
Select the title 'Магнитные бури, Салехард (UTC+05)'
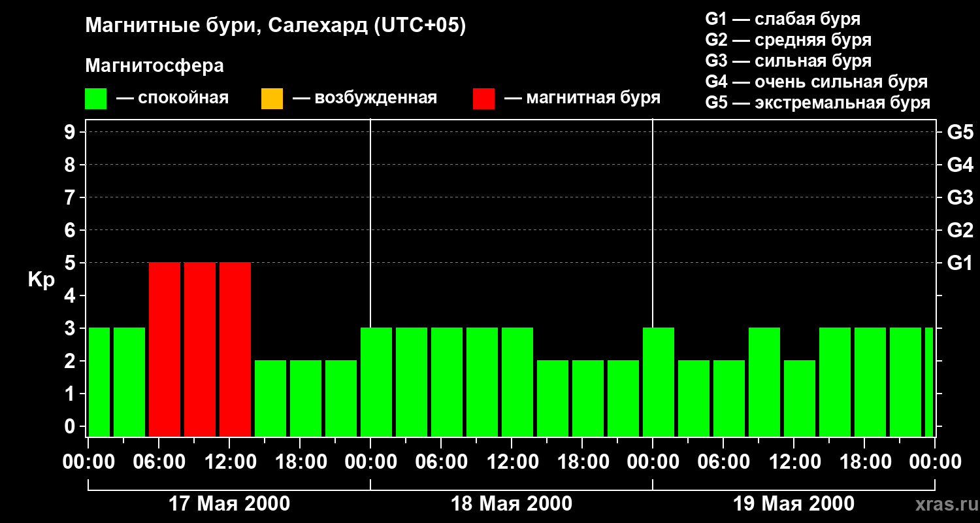(x=276, y=26)
